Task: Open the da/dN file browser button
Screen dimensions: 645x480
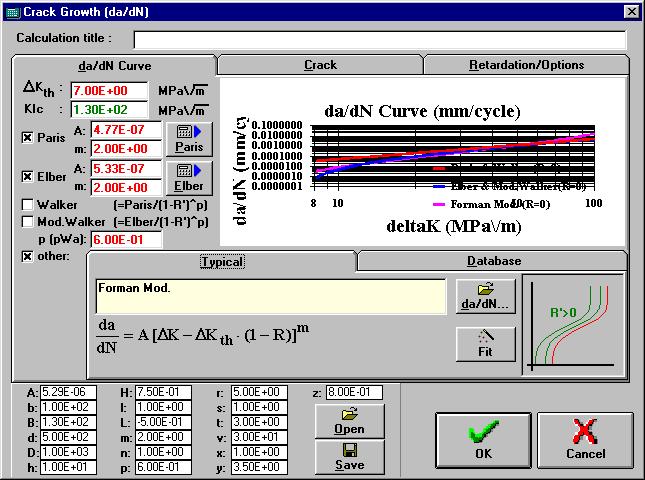Action: tap(486, 296)
